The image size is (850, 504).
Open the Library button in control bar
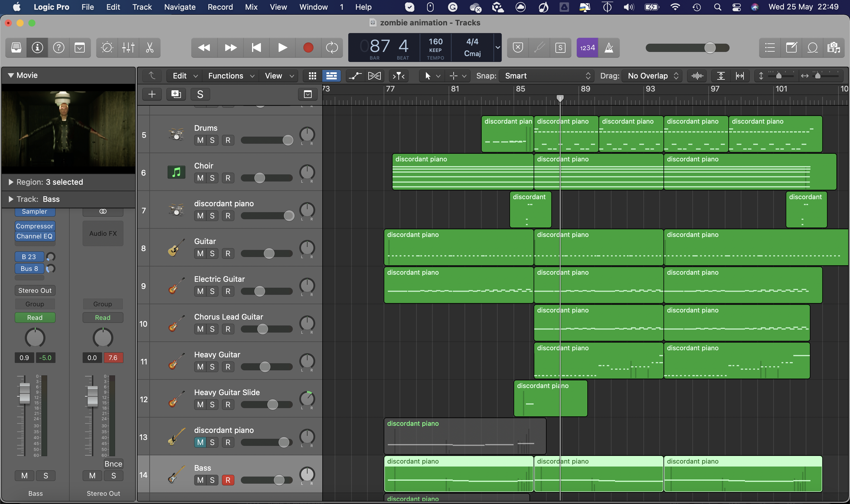click(x=16, y=48)
